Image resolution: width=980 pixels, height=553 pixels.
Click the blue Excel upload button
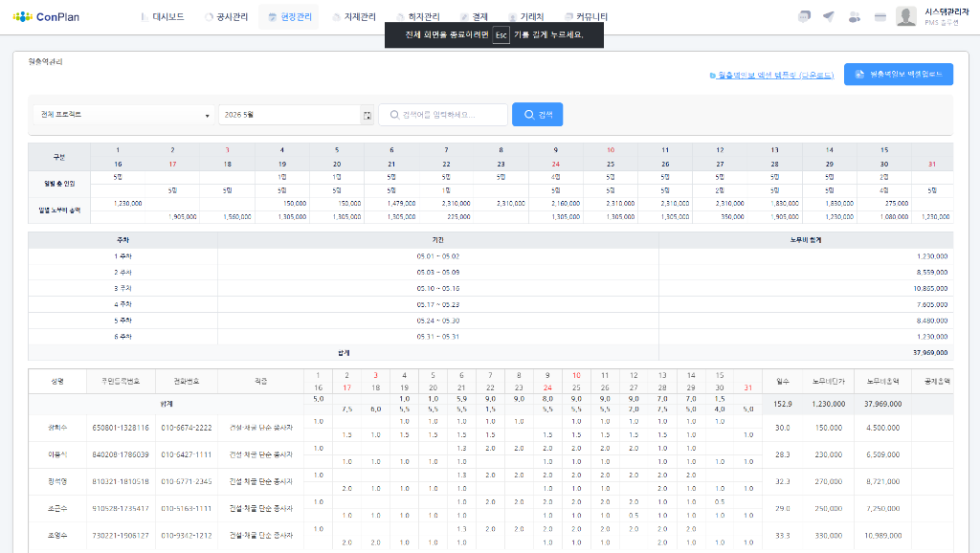click(x=898, y=75)
